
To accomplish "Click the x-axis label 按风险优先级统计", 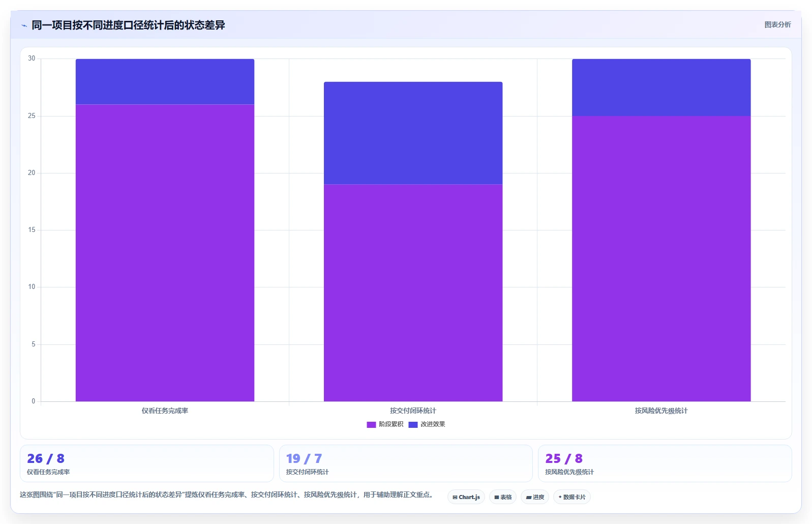I will [x=661, y=411].
